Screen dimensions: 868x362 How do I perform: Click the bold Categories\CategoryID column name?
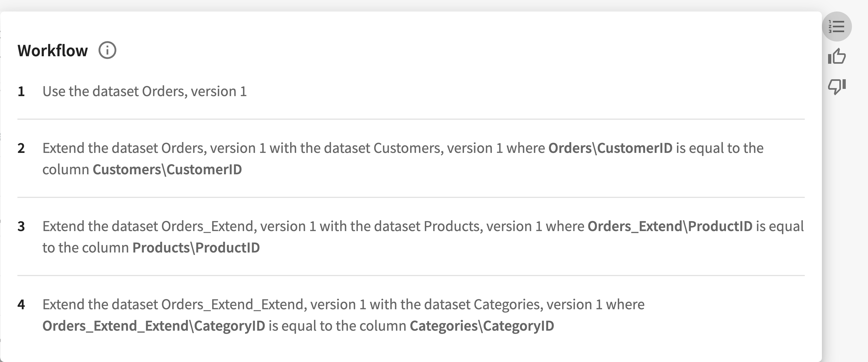(482, 326)
